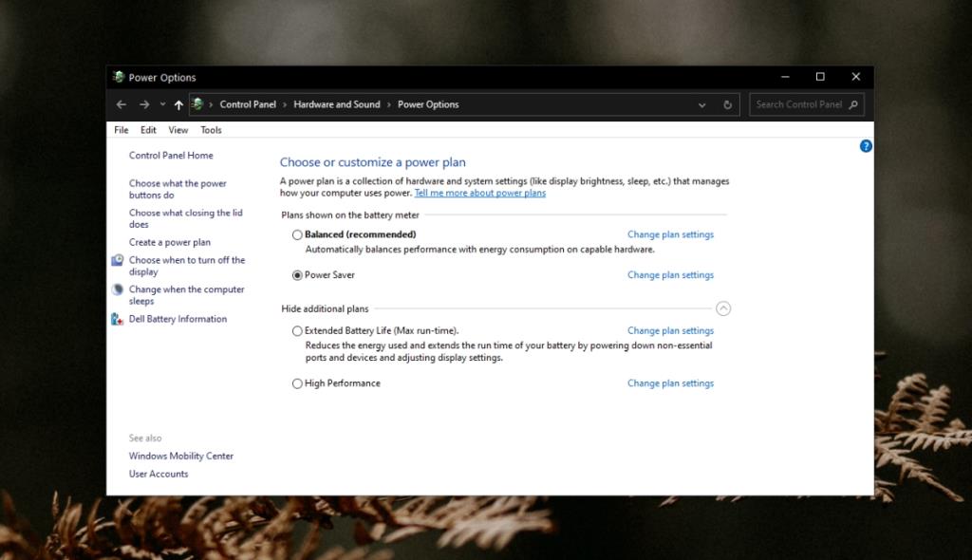Screen dimensions: 972x560
Task: Open the Tools menu
Action: coord(211,129)
